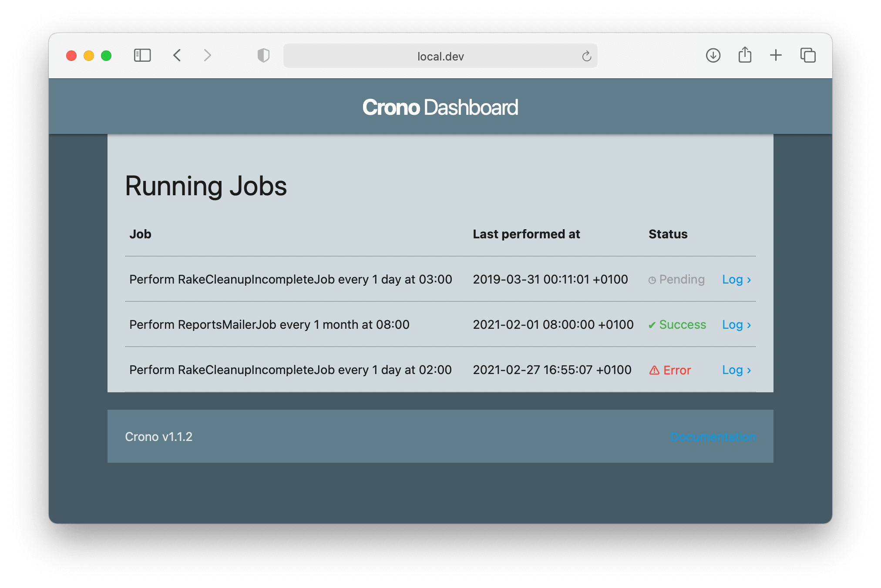Select the Job column header
This screenshot has width=881, height=588.
140,234
